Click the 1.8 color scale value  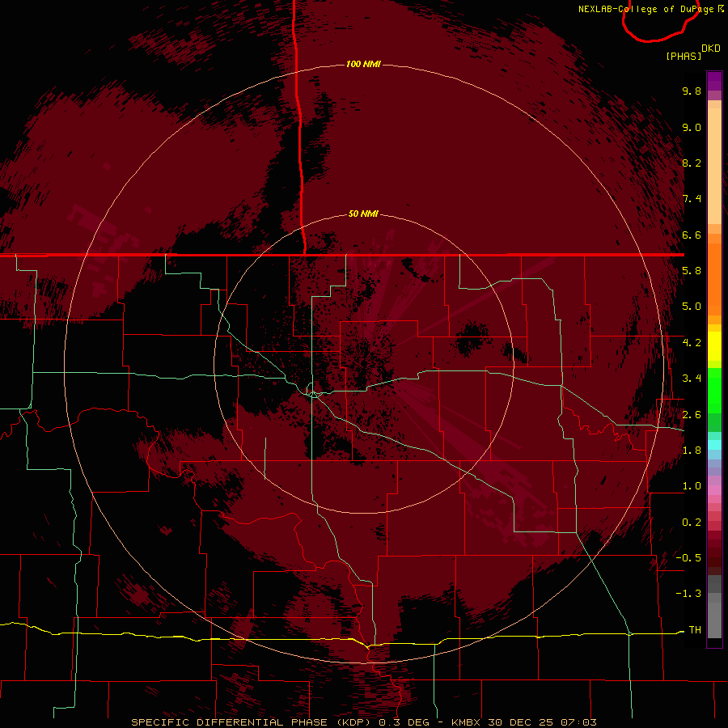692,451
